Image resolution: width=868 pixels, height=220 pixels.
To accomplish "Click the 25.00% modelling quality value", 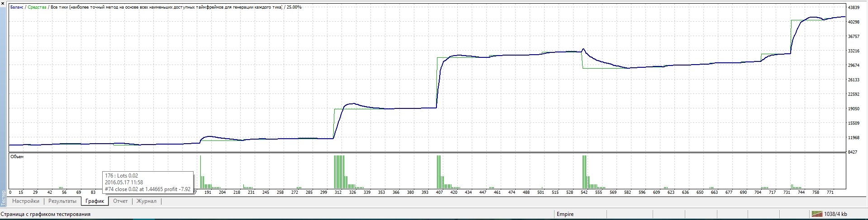I will tap(294, 7).
